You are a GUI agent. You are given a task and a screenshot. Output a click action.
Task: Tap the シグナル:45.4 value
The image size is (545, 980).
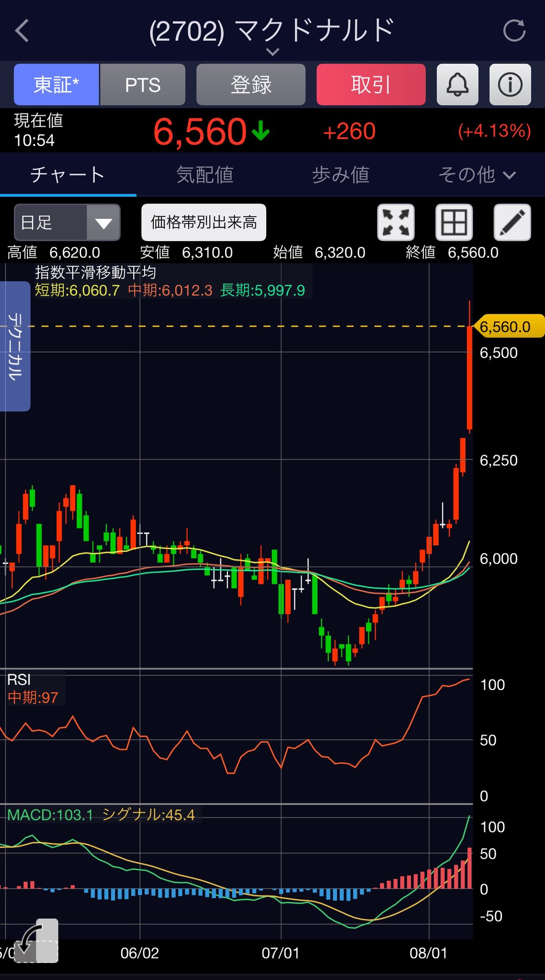pos(148,814)
